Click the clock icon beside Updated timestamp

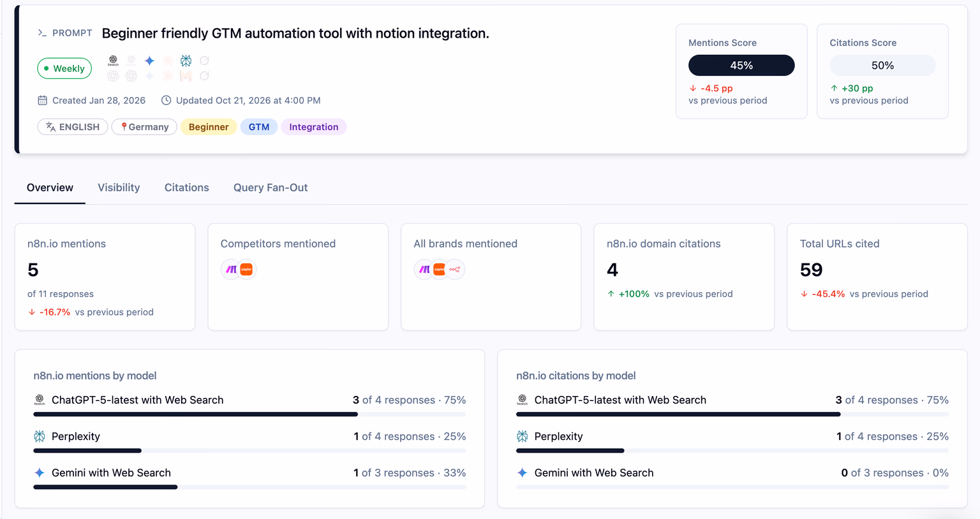[x=166, y=100]
